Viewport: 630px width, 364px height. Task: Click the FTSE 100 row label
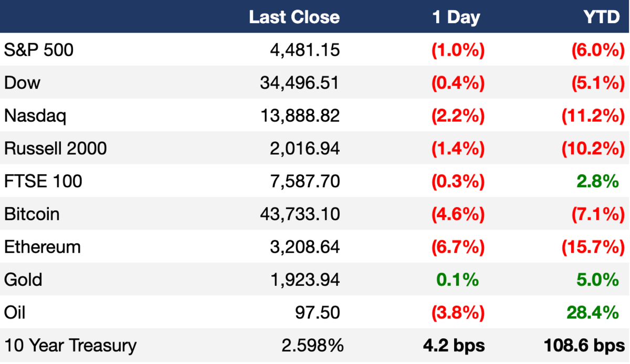click(44, 181)
